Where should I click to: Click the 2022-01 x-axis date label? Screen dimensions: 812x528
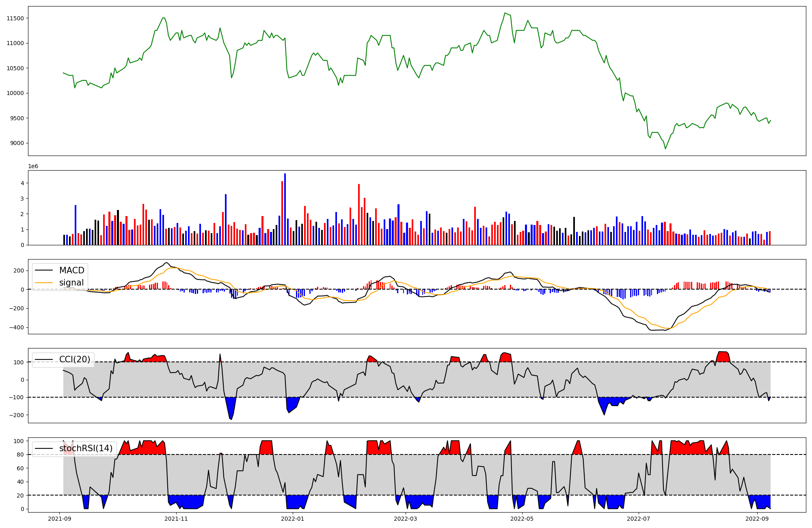292,519
